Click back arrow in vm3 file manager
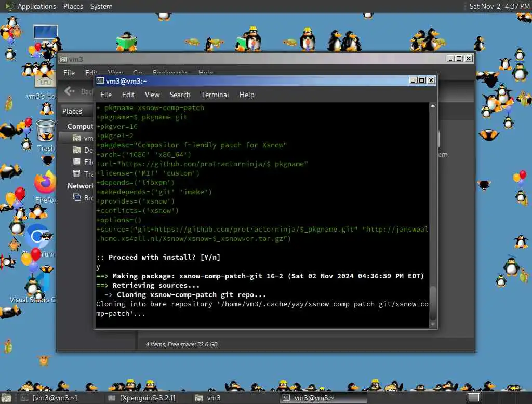The width and height of the screenshot is (532, 404). point(70,91)
